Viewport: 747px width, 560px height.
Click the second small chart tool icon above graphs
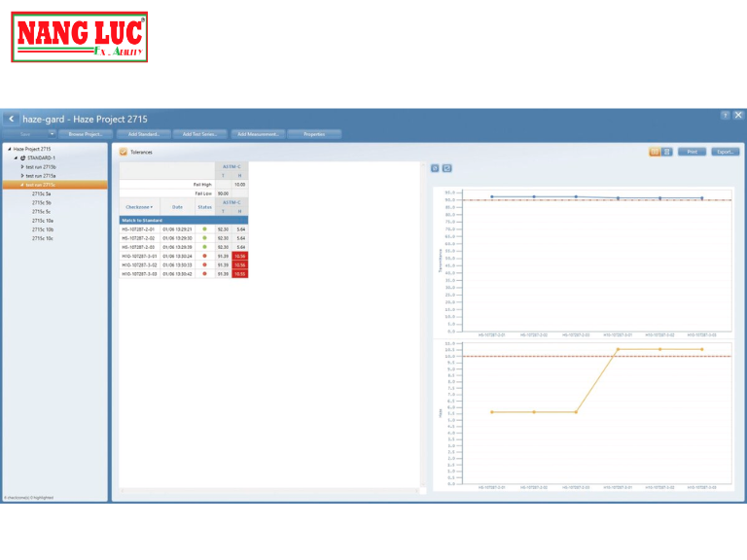pyautogui.click(x=446, y=168)
